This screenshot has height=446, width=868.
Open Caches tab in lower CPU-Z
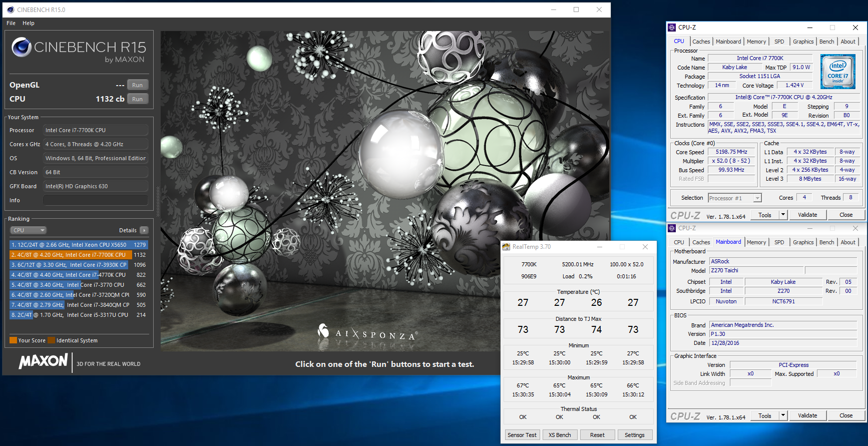[701, 242]
